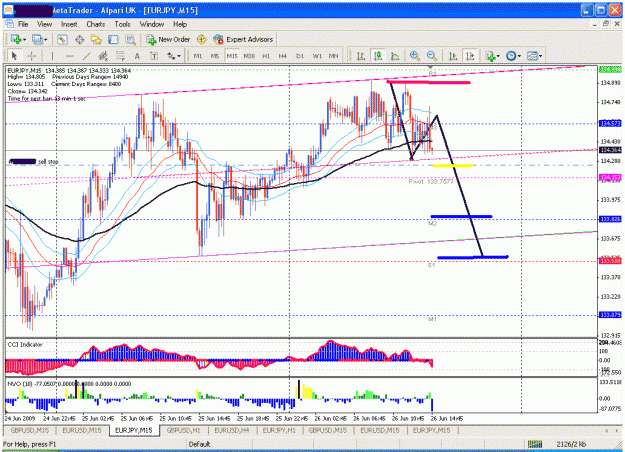Switch timeframe to M1
This screenshot has width=625, height=452.
tap(198, 56)
